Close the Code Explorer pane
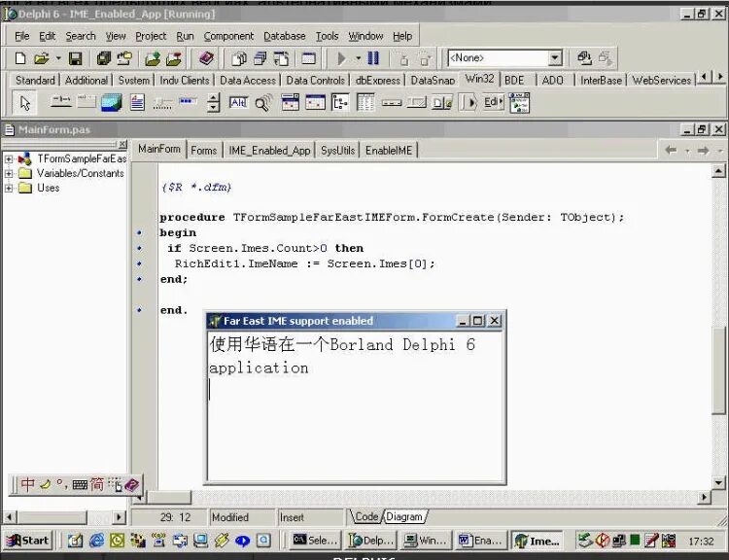Image resolution: width=729 pixels, height=560 pixels. (122, 145)
